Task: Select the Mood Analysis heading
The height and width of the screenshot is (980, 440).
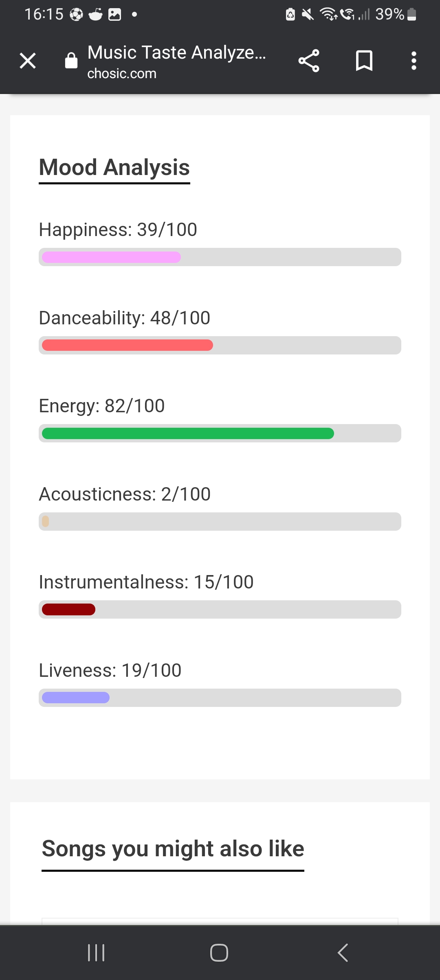Action: pos(114,168)
